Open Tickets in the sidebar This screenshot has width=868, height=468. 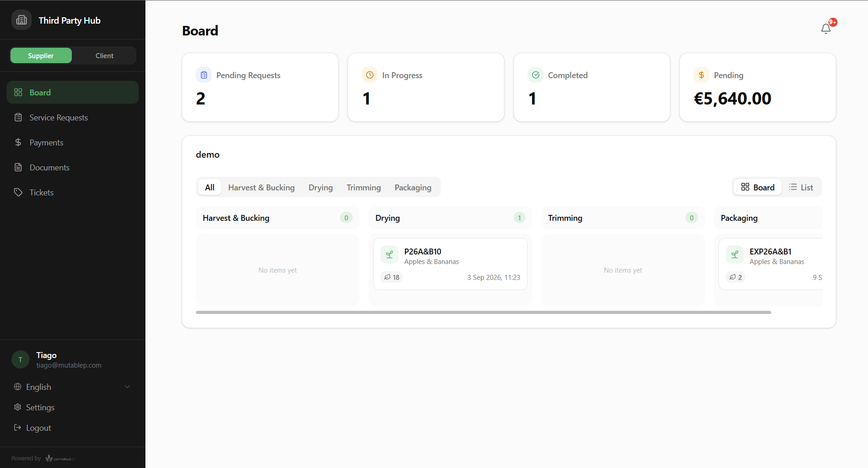point(73,192)
